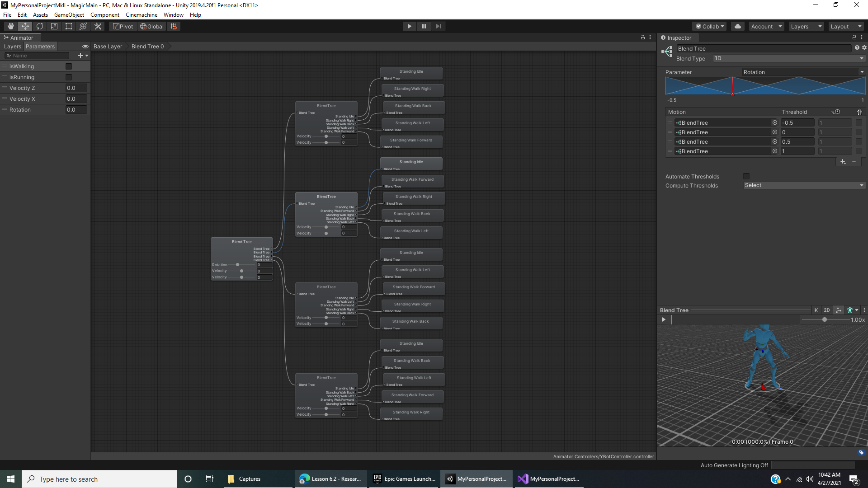This screenshot has width=868, height=488.
Task: Select the Rect Transform tool
Action: (x=68, y=26)
